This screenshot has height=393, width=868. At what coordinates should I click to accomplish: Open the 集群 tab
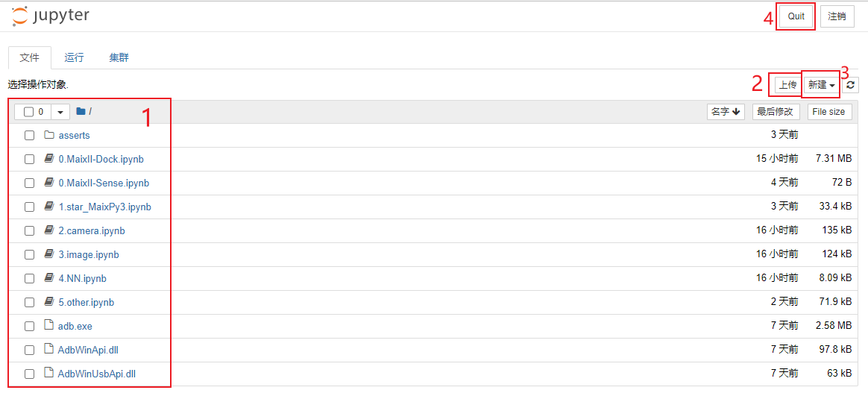pyautogui.click(x=119, y=57)
